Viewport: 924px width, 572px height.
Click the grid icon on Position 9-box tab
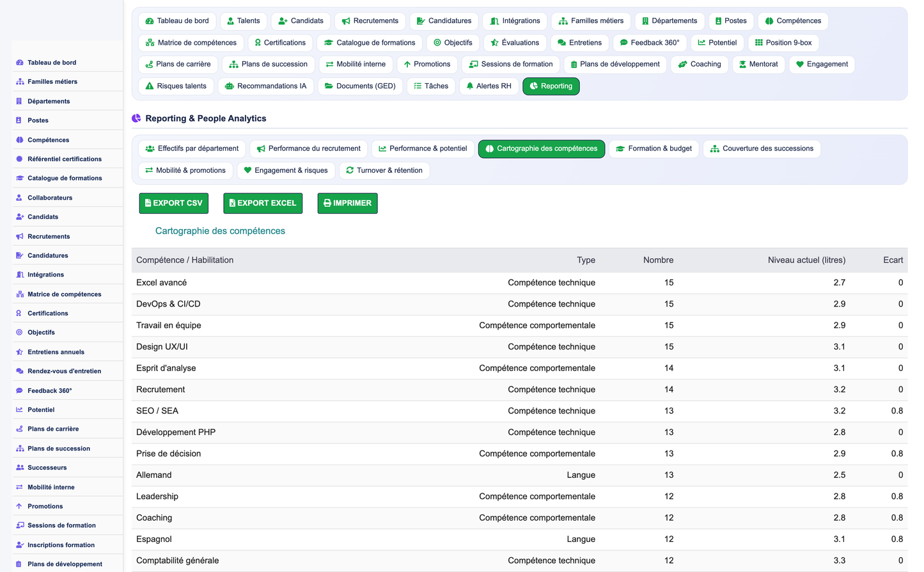click(759, 43)
